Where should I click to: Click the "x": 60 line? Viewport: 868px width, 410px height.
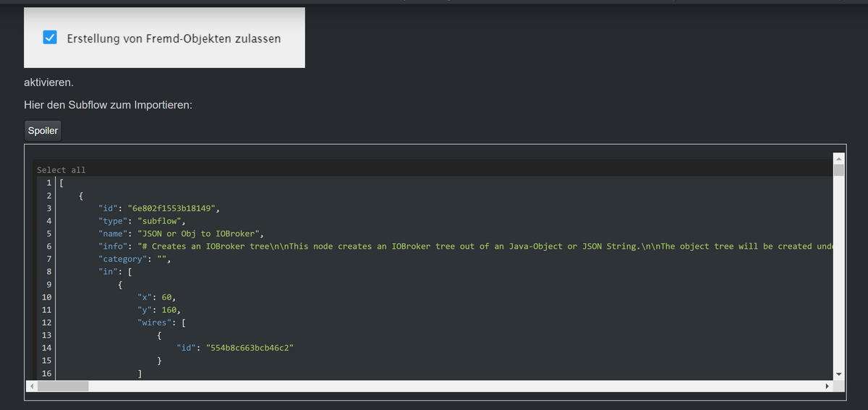tap(156, 297)
